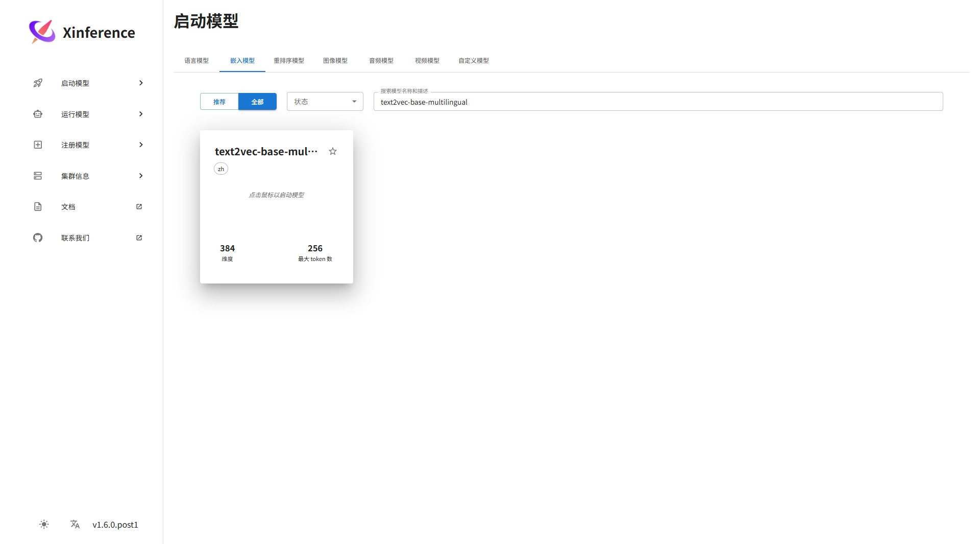The height and width of the screenshot is (544, 980).
Task: Select the 推荐 filter toggle
Action: coord(219,102)
